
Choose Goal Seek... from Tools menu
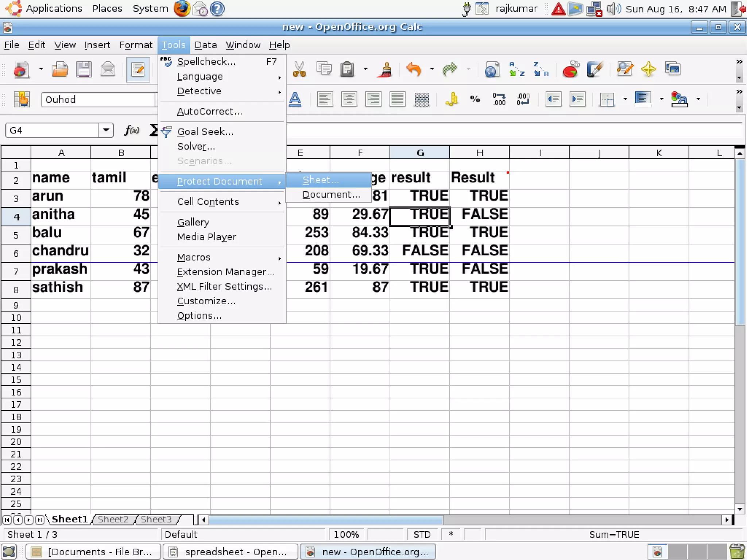tap(205, 132)
